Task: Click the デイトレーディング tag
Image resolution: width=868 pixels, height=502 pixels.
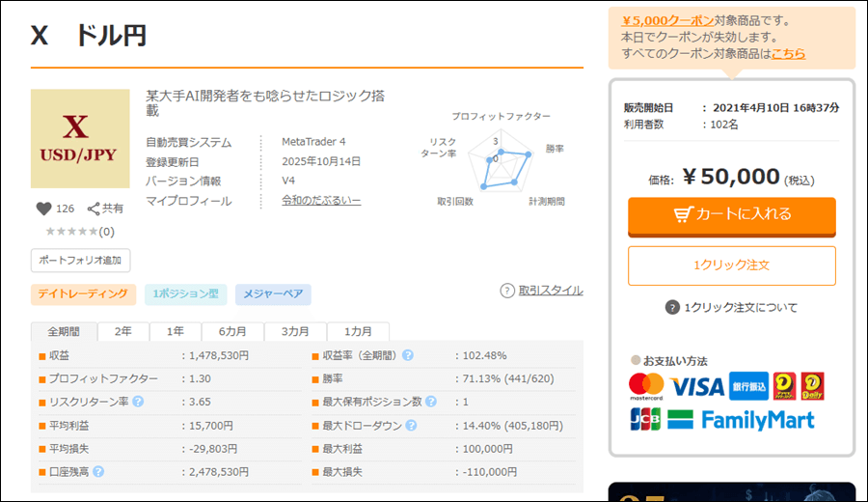Action: pos(81,293)
